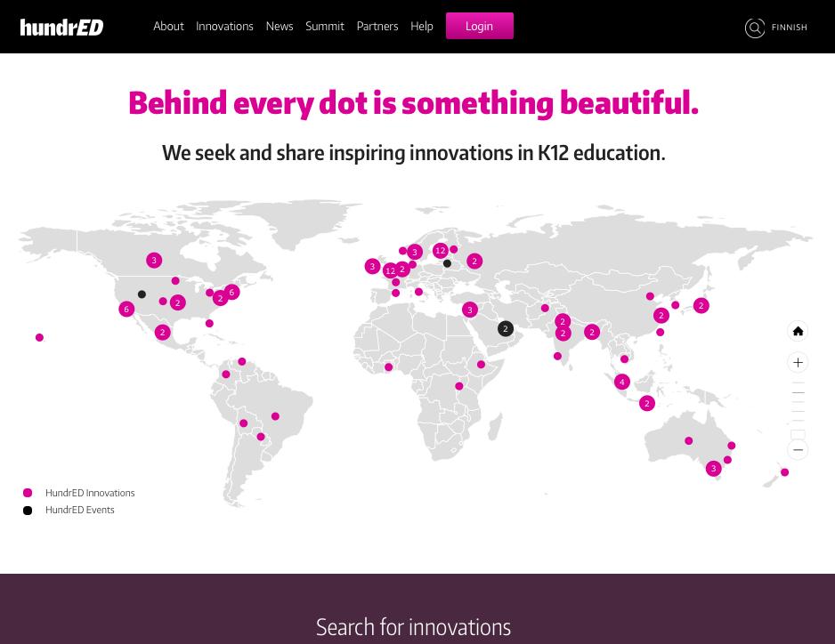Open the search magnifier icon

755,28
